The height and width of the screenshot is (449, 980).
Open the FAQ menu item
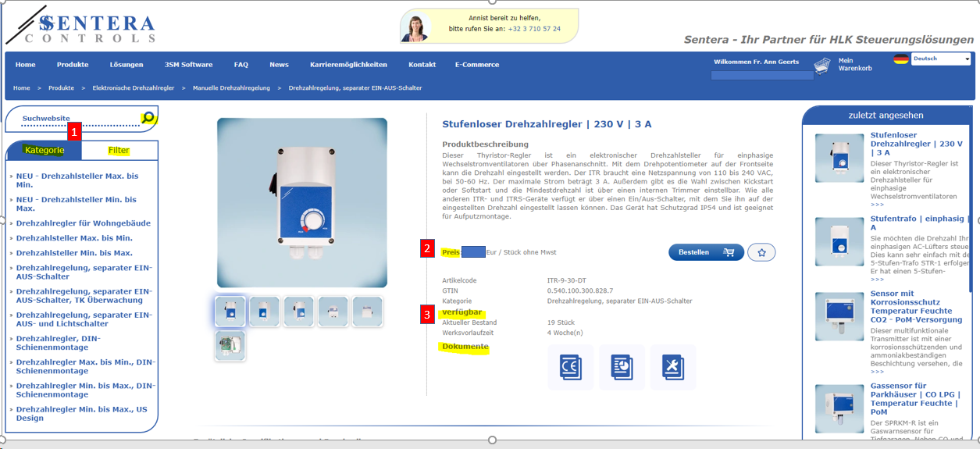241,65
